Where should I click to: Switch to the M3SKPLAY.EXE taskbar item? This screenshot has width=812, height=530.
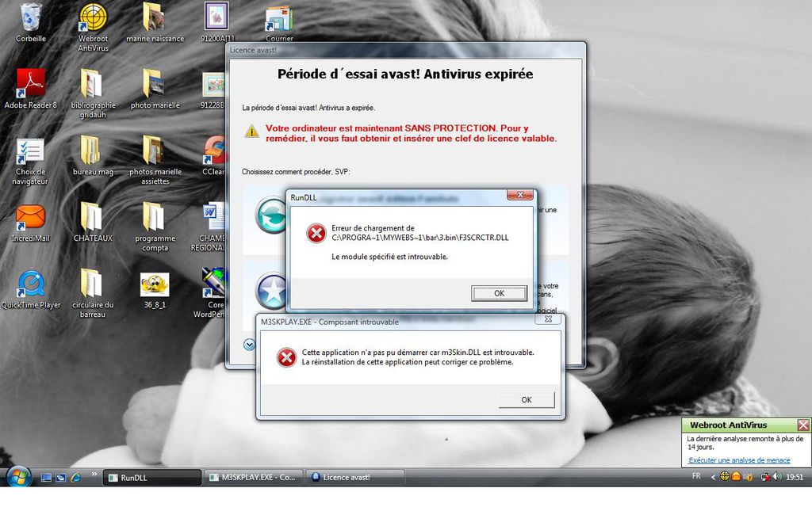pyautogui.click(x=253, y=478)
